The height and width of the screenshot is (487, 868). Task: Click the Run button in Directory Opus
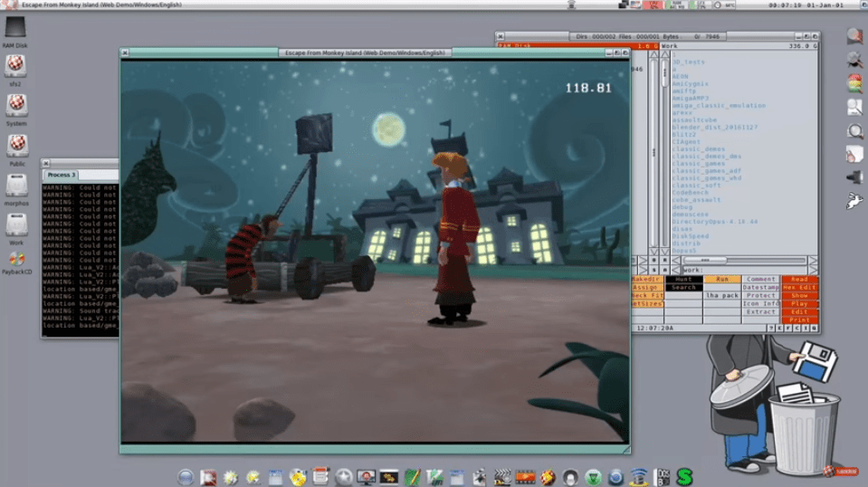(x=722, y=280)
